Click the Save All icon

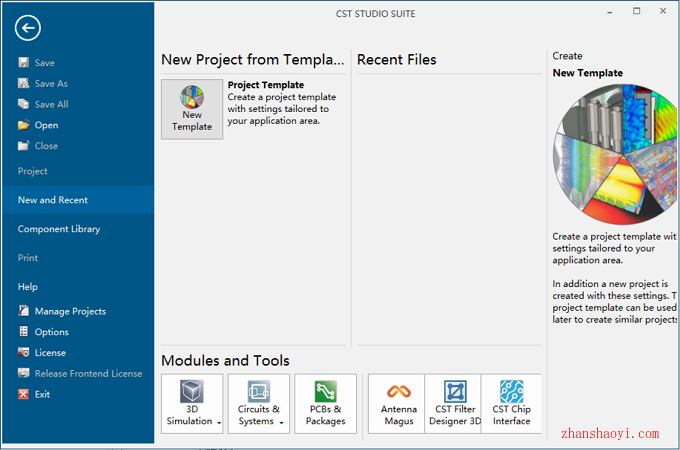point(23,104)
